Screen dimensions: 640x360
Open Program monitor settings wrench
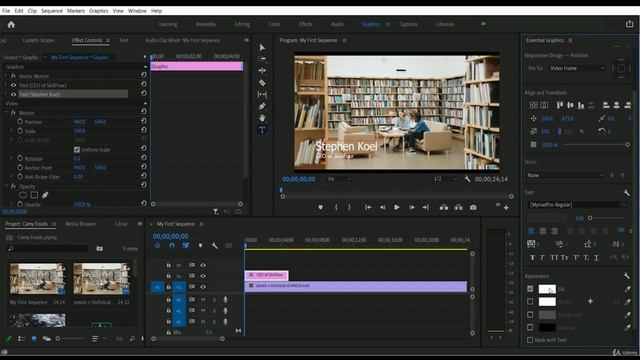click(467, 179)
